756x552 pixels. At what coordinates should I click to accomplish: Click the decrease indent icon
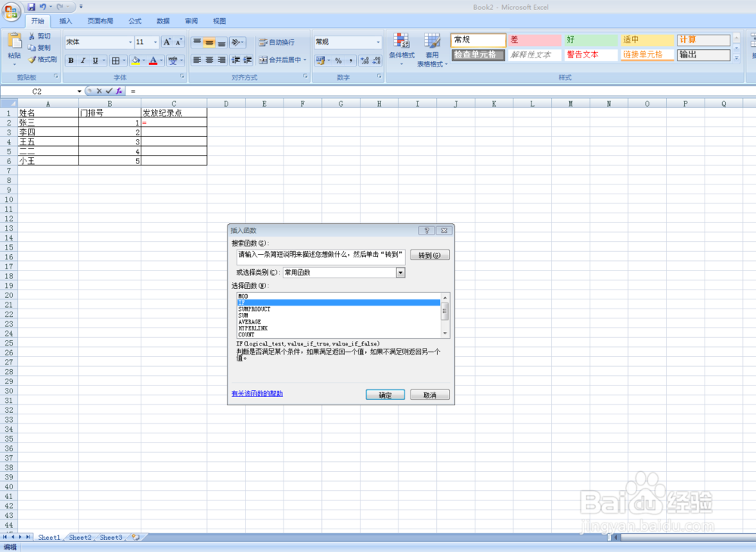pyautogui.click(x=236, y=60)
